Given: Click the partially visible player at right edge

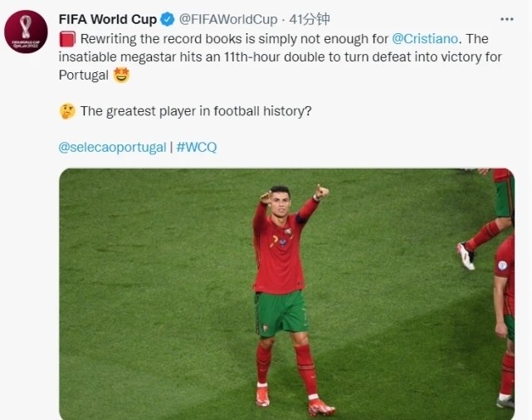Looking at the screenshot, I should [x=505, y=320].
